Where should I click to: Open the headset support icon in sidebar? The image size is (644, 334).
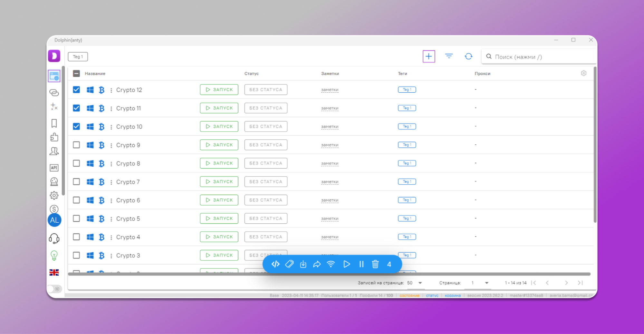[54, 238]
